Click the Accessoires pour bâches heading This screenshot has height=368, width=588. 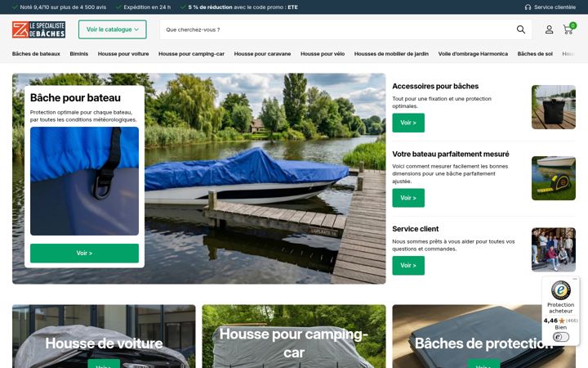[x=435, y=86]
